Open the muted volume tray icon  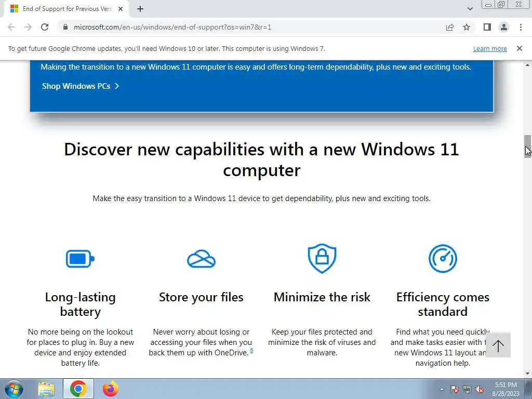click(480, 390)
